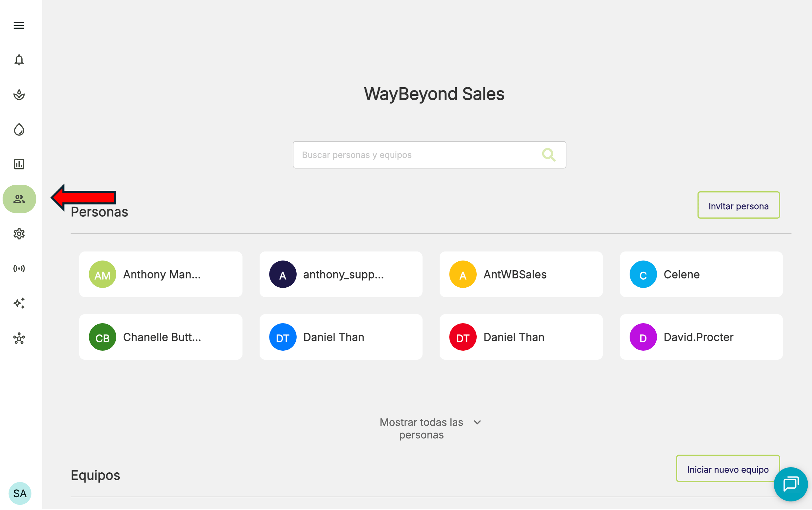This screenshot has width=812, height=510.
Task: Open the water droplet section
Action: point(19,130)
